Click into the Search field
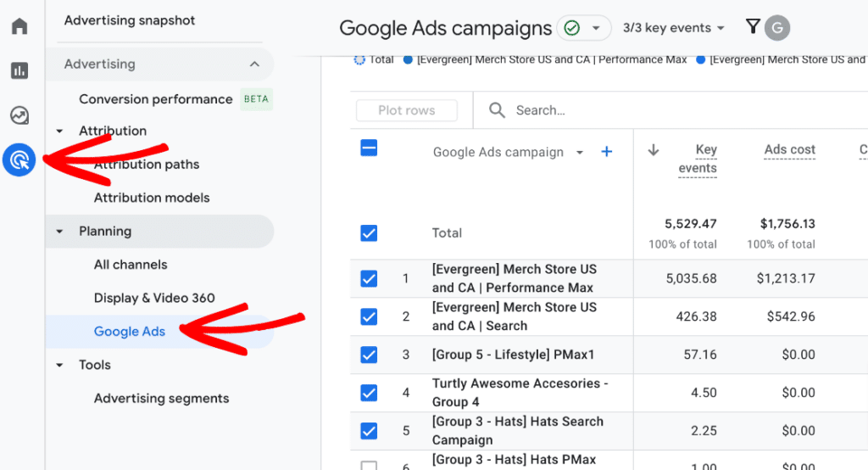 pos(593,110)
